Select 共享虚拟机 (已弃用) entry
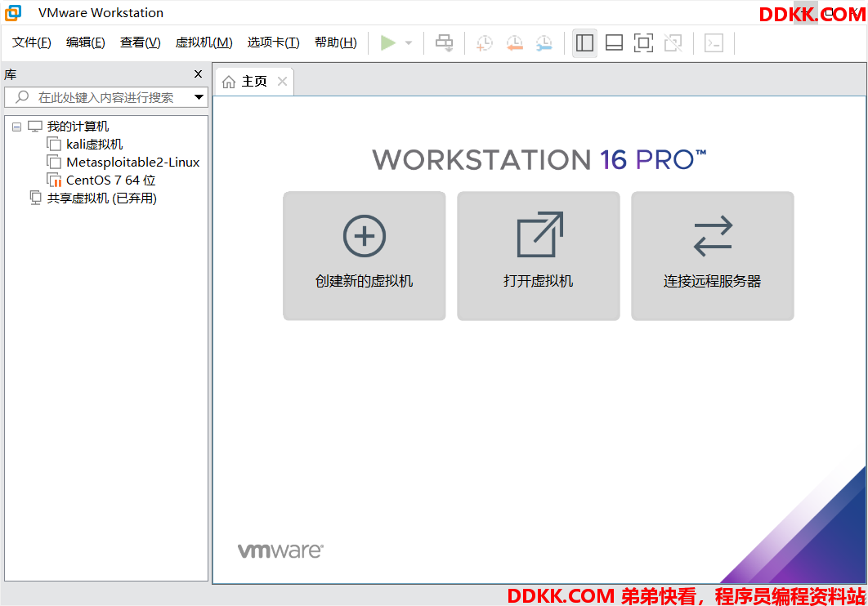This screenshot has width=868, height=606. [102, 198]
